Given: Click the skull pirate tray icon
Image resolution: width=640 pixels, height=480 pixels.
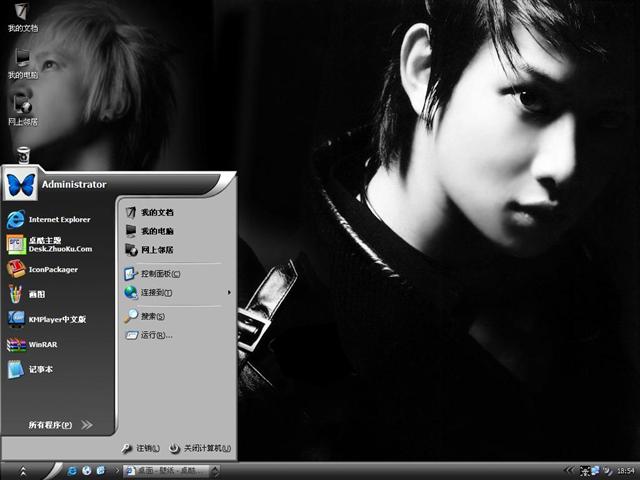Looking at the screenshot, I should click(585, 471).
